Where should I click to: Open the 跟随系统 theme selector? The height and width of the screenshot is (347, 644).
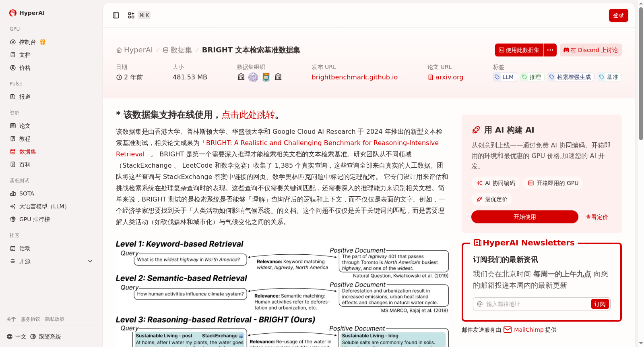(x=45, y=337)
